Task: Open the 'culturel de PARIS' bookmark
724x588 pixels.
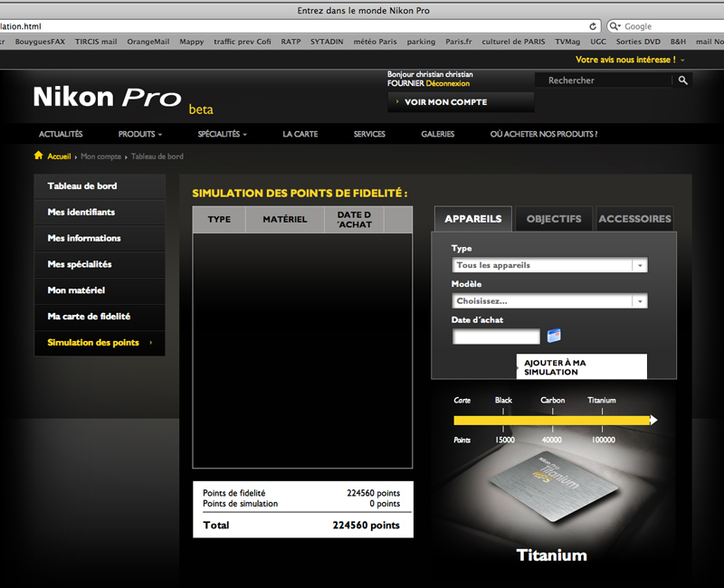Action: coord(513,42)
